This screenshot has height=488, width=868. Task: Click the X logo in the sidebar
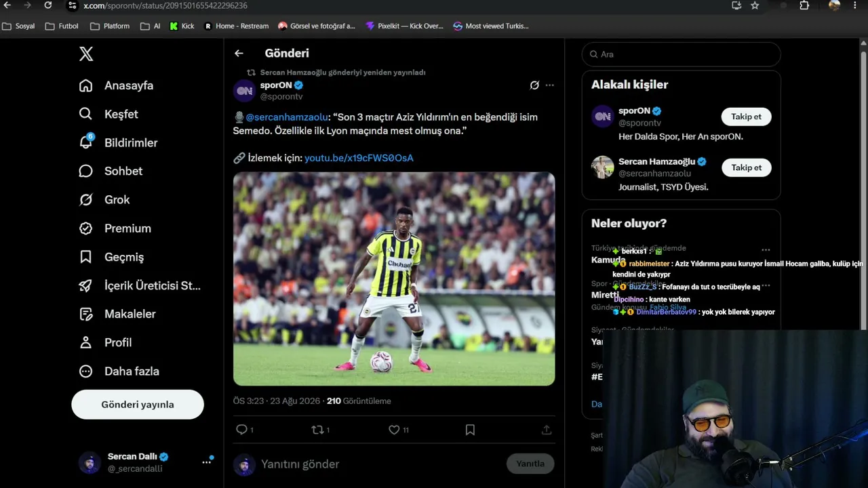pyautogui.click(x=86, y=54)
